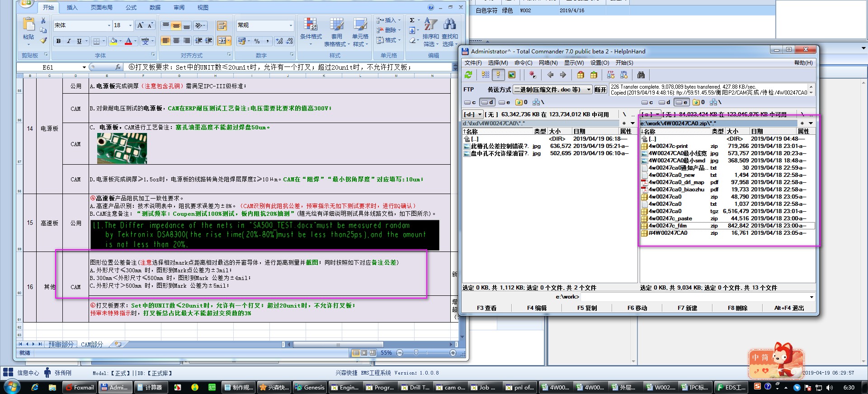Click the F8 删除 button
The width and height of the screenshot is (868, 394).
(737, 308)
